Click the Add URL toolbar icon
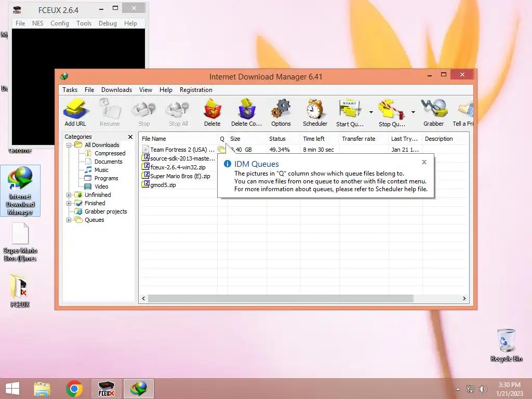The height and width of the screenshot is (399, 532). (x=75, y=113)
